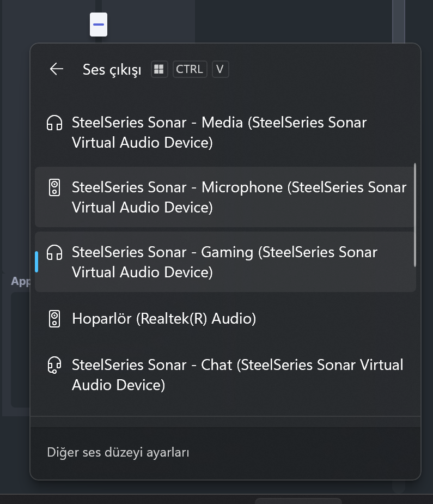This screenshot has height=504, width=433.
Task: Choose SteelSeries Sonar - Gaming output device
Action: pos(225,262)
